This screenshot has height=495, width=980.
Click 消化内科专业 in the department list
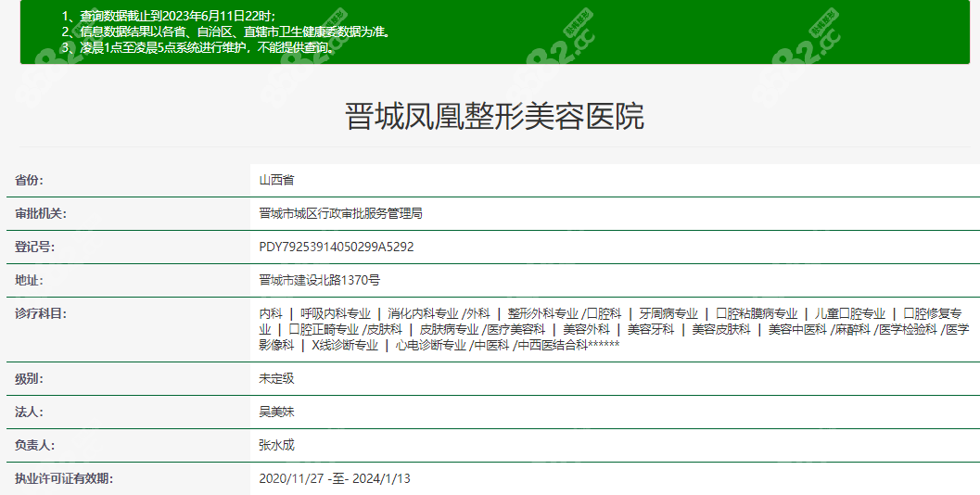tap(423, 313)
